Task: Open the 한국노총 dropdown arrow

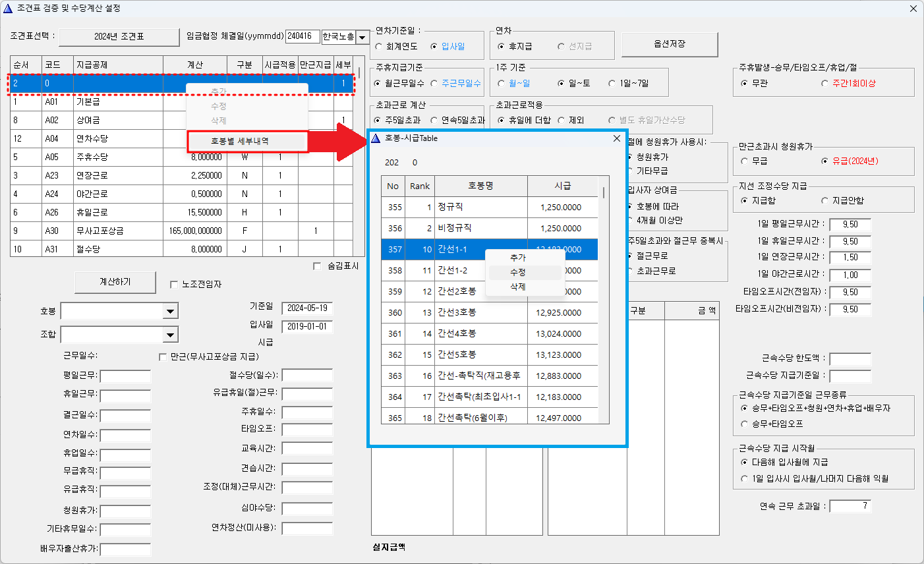Action: coord(362,38)
